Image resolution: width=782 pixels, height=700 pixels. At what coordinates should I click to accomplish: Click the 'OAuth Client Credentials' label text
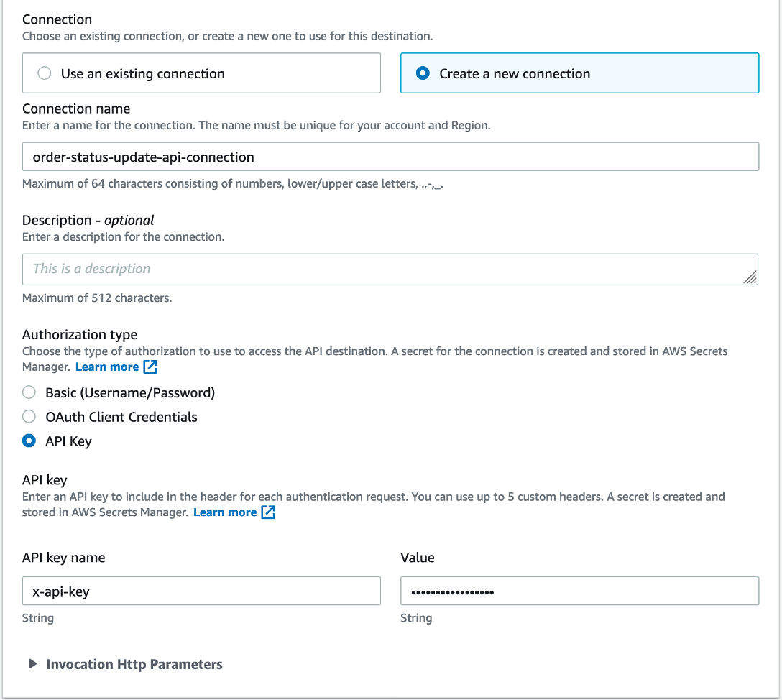(x=121, y=417)
